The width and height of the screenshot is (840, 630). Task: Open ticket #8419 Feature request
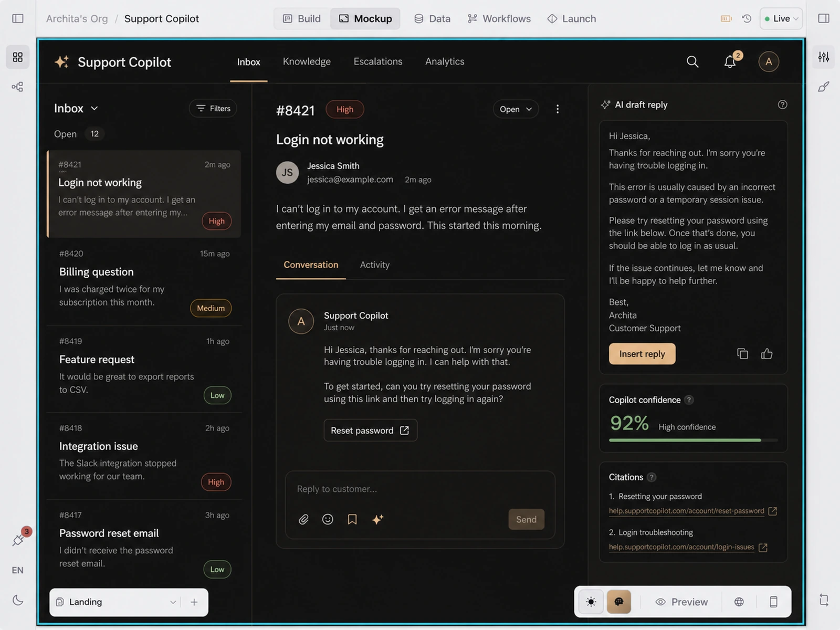(x=144, y=369)
